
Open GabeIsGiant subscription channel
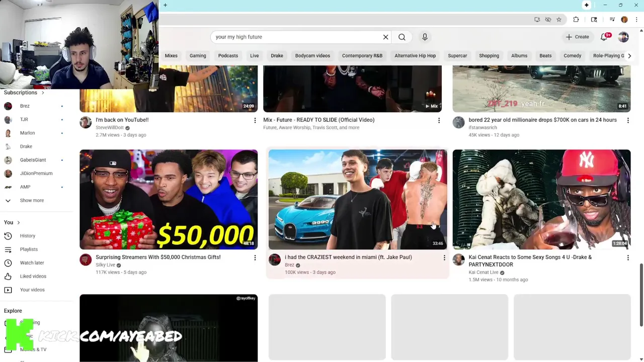[33, 160]
